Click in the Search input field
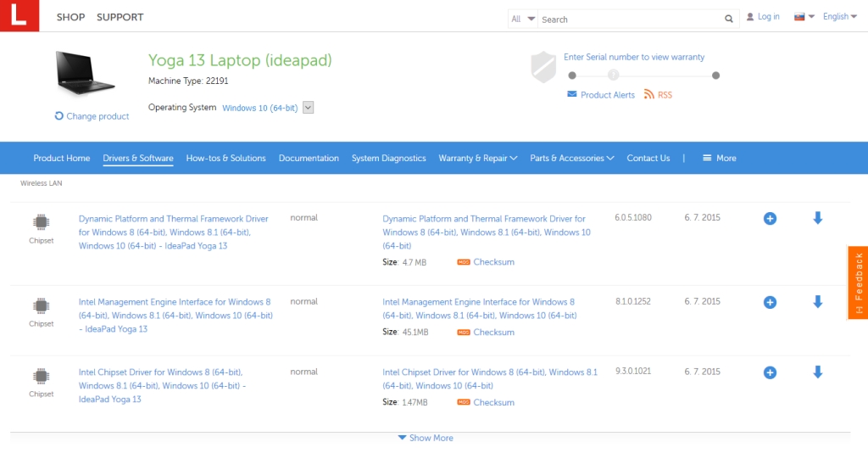The height and width of the screenshot is (470, 868). [630, 20]
